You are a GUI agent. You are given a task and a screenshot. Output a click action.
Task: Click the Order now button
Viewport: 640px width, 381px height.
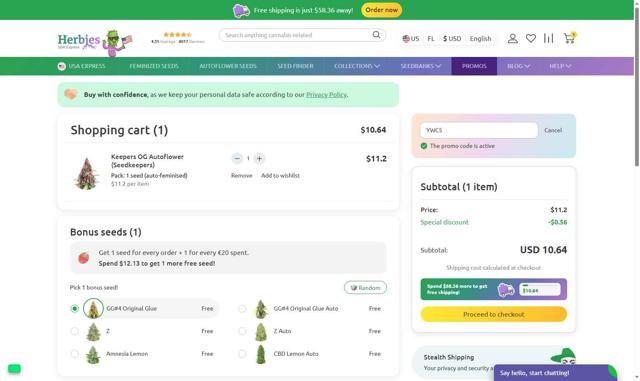[x=381, y=10]
